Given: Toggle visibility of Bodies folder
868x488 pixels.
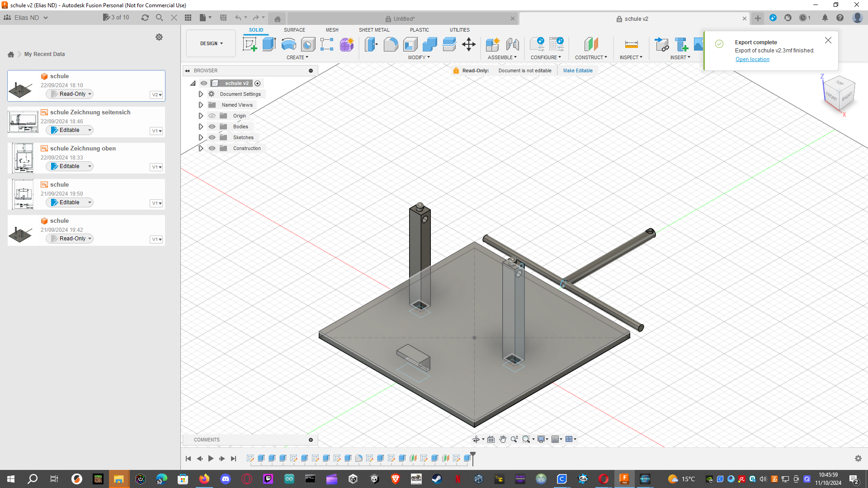Looking at the screenshot, I should tap(212, 127).
